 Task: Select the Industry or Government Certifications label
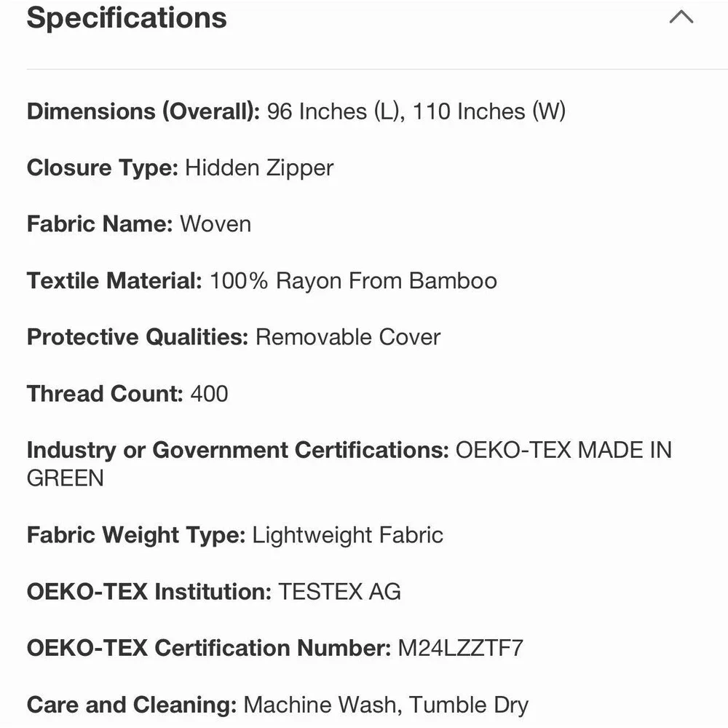(238, 451)
